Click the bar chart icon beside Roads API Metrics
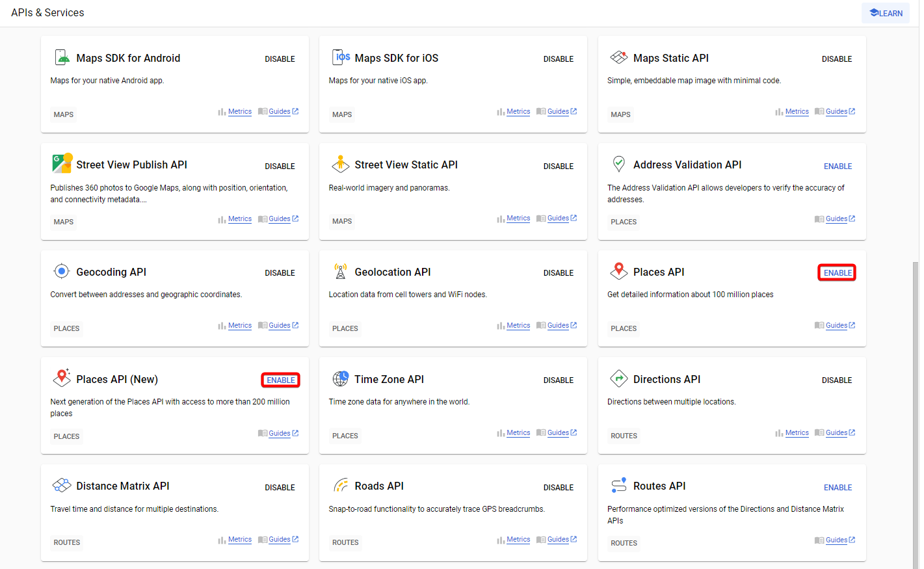The height and width of the screenshot is (569, 924). pyautogui.click(x=501, y=540)
